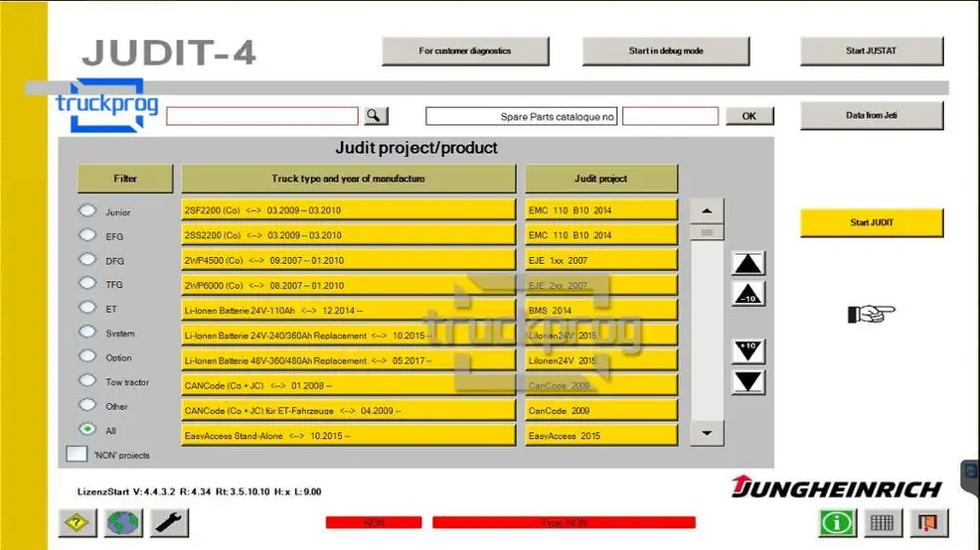Select Li-Ionen Batterie 48V-360/480Ah Replacement row

pyautogui.click(x=349, y=361)
